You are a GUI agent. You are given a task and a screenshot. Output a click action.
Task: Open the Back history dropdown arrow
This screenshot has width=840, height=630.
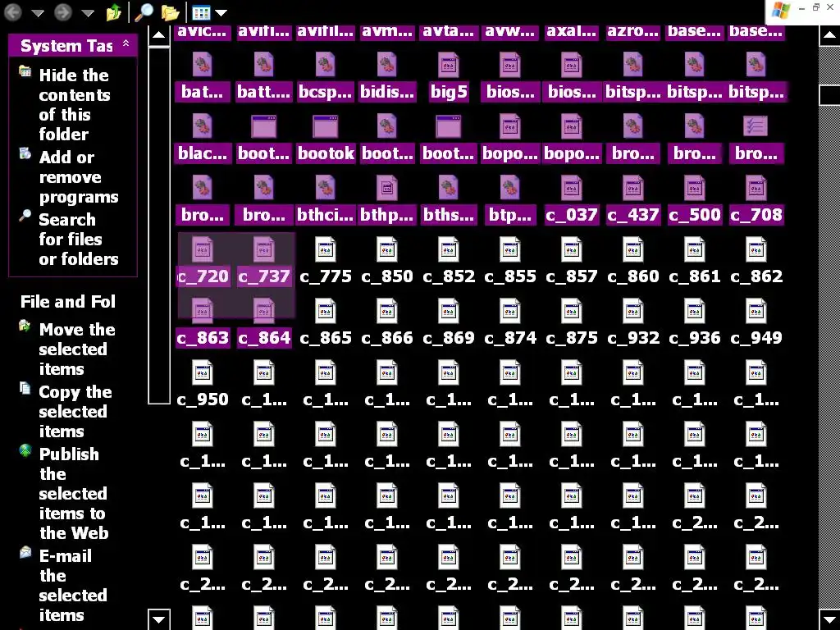(x=38, y=13)
